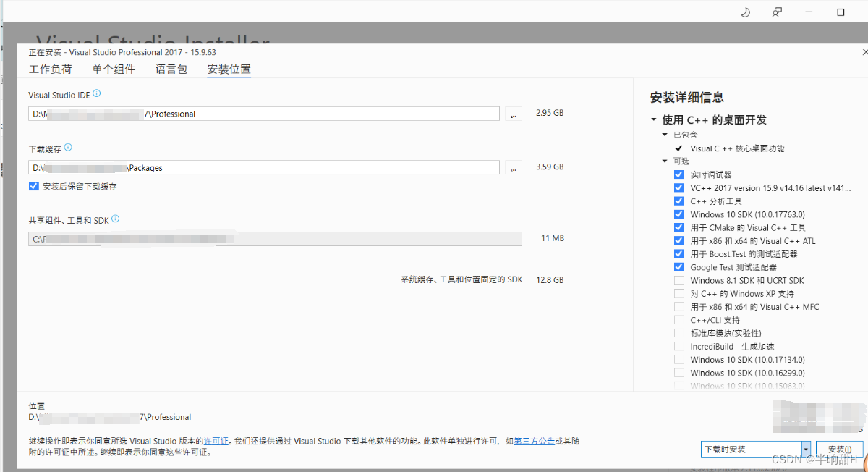Click the 2.95 GB size value
This screenshot has height=472, width=868.
click(550, 113)
